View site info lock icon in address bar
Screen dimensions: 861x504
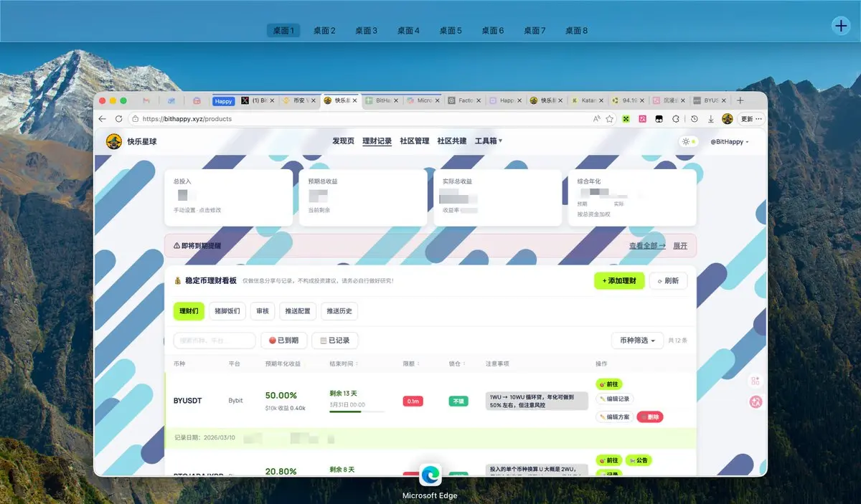point(136,119)
